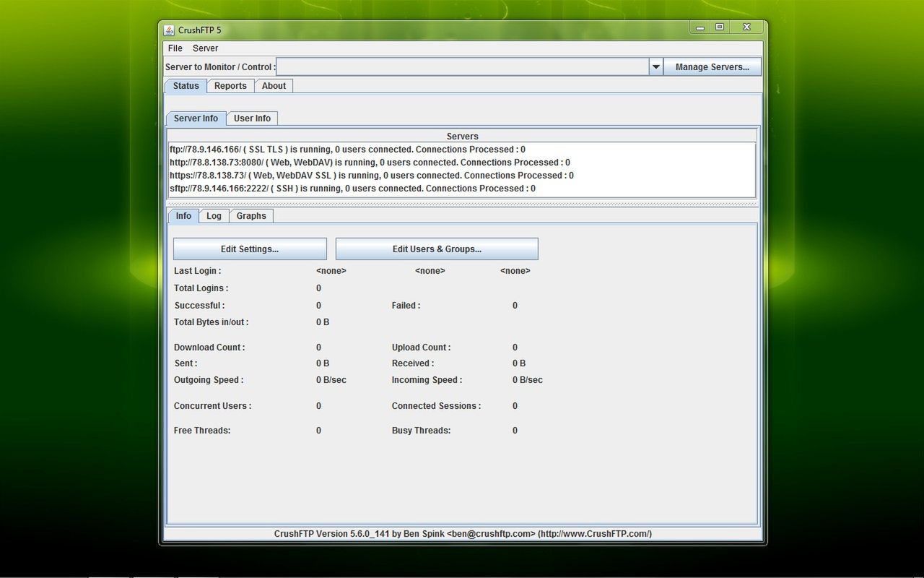This screenshot has height=578, width=924.
Task: Close the CrushFTP 5 window
Action: click(746, 27)
